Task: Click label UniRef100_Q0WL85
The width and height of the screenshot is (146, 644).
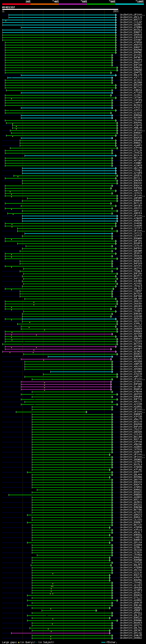Action: tap(131, 636)
